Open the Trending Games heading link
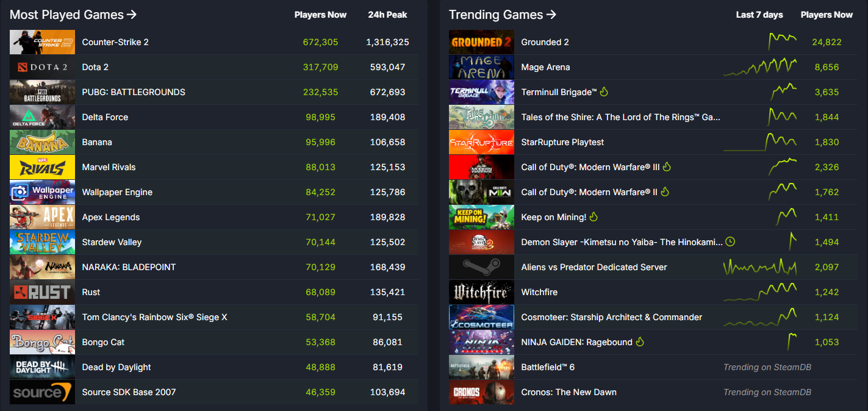This screenshot has width=868, height=411. point(503,15)
